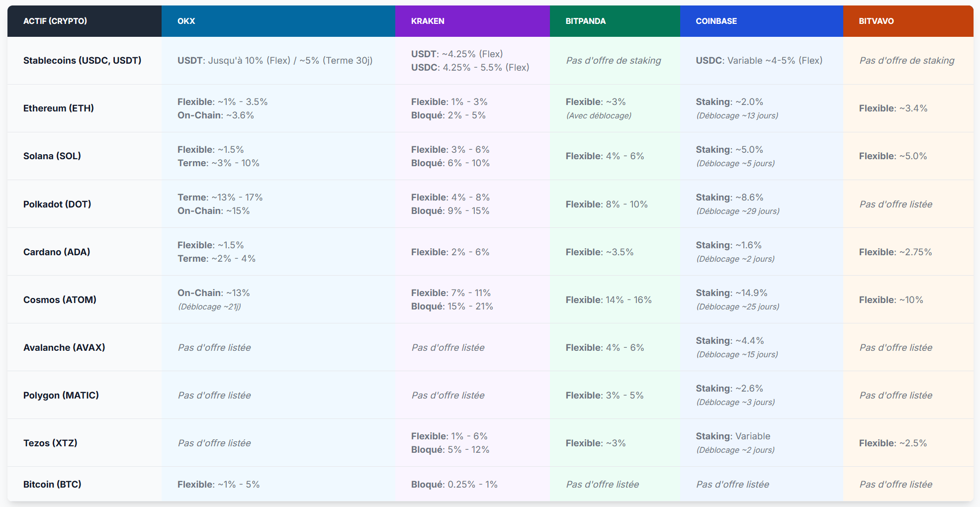Image resolution: width=980 pixels, height=507 pixels.
Task: Click OKX Bitcoin 'Flexible: ~1% - 5%'
Action: pos(218,485)
